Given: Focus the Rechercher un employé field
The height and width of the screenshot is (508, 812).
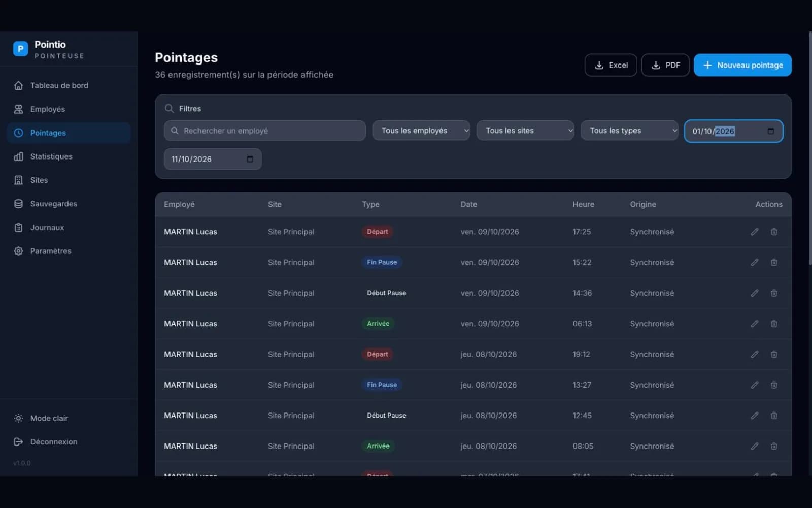Looking at the screenshot, I should point(265,131).
